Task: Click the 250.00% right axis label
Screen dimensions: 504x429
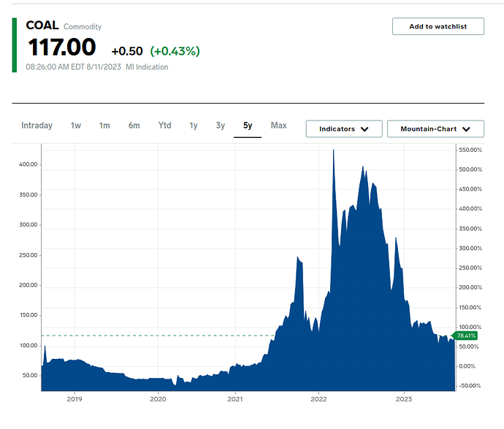Action: 470,268
